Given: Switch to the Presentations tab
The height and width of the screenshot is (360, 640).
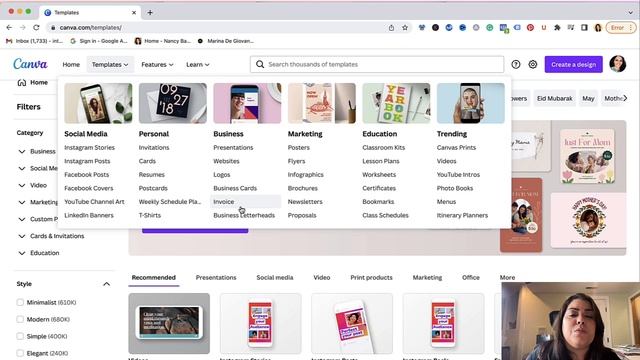Looking at the screenshot, I should 216,278.
